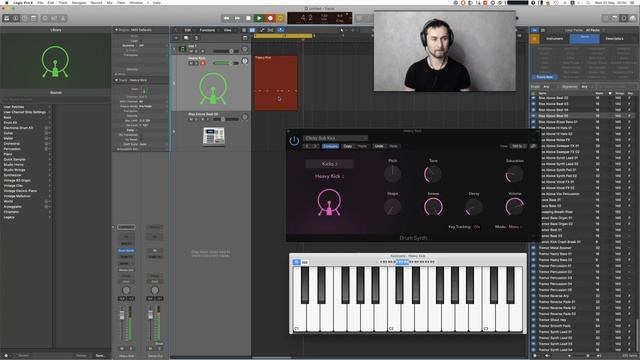Viewport: 640px width, 360px height.
Task: Open Kicks category dropdown in Drum Synth
Action: coord(329,164)
